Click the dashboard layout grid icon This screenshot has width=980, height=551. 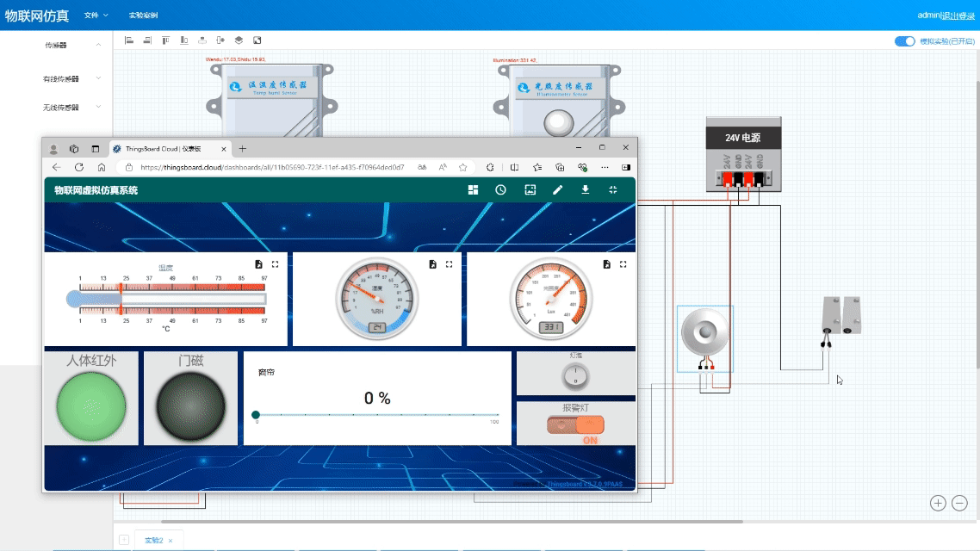pyautogui.click(x=473, y=190)
